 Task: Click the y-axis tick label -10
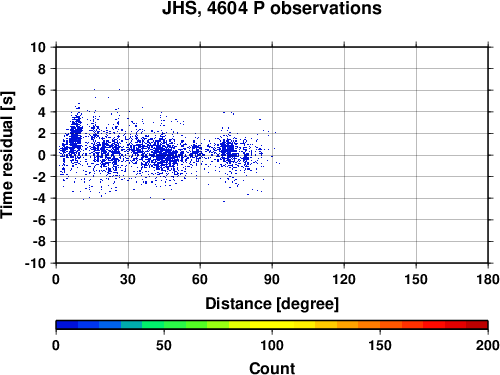[35, 263]
